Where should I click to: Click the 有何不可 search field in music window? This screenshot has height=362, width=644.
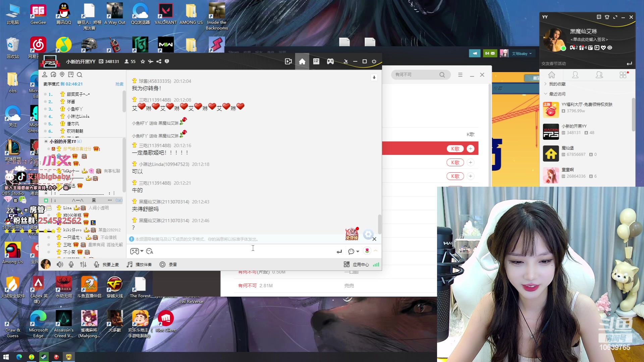tap(415, 75)
